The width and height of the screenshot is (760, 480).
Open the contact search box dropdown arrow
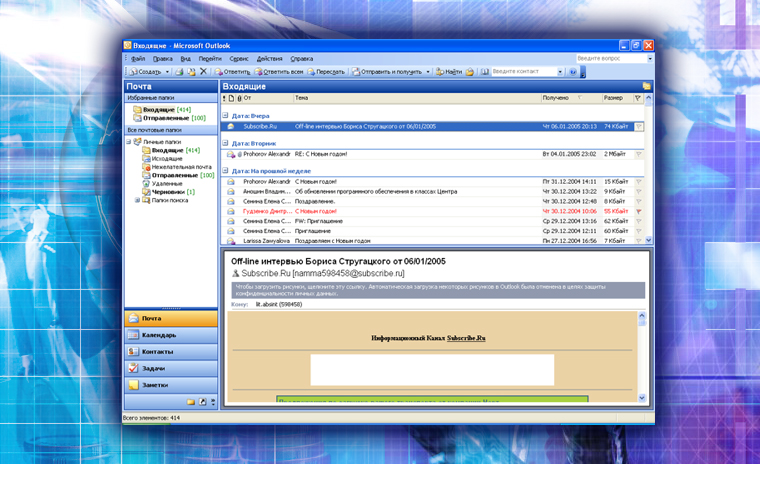[560, 72]
